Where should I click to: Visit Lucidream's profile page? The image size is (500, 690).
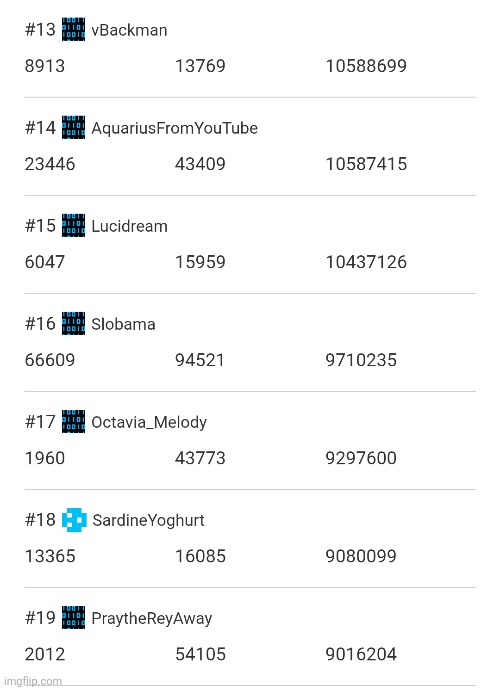click(129, 226)
